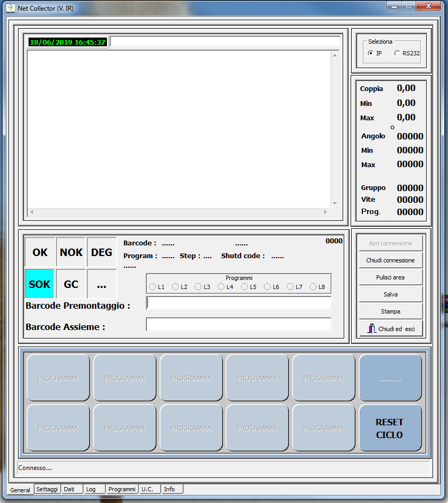The image size is (448, 503).
Task: Click the Connesso.... status bar text
Action: tap(35, 468)
